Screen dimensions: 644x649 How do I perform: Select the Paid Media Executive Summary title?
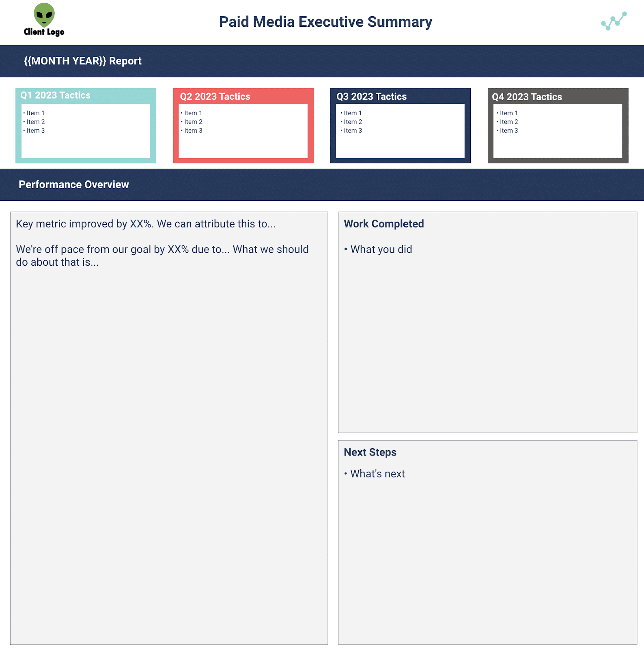(325, 22)
